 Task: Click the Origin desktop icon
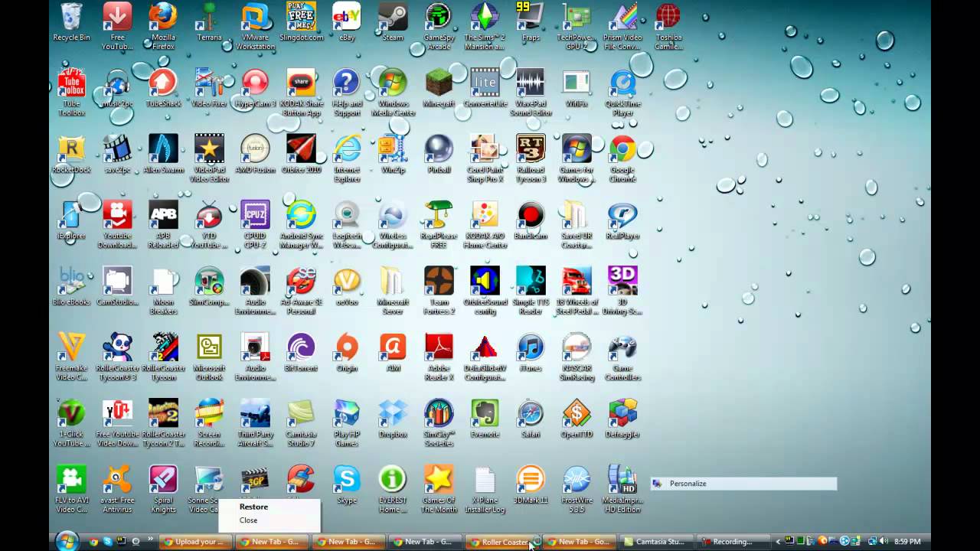pos(347,352)
